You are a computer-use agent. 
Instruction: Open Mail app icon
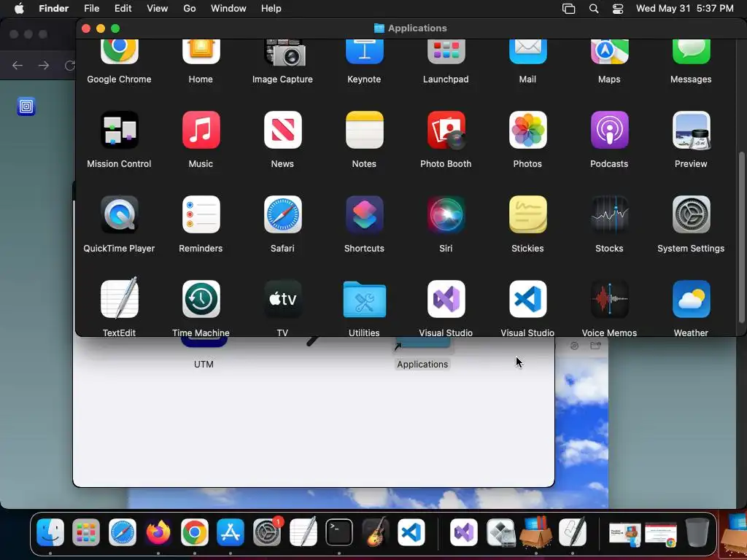[527, 52]
